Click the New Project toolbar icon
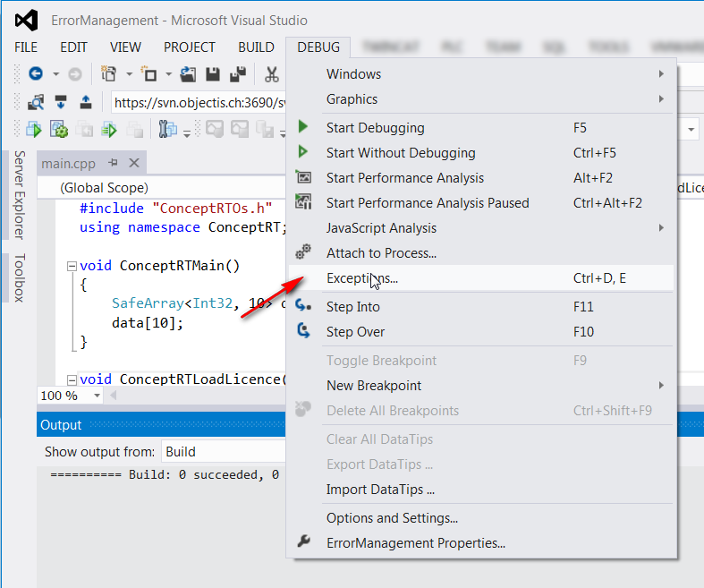The width and height of the screenshot is (704, 588). (108, 73)
